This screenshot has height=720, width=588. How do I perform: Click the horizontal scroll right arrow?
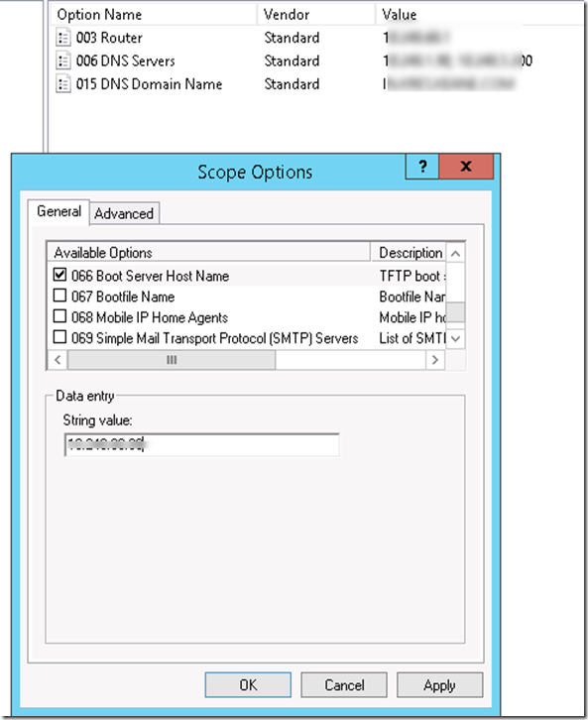click(435, 360)
